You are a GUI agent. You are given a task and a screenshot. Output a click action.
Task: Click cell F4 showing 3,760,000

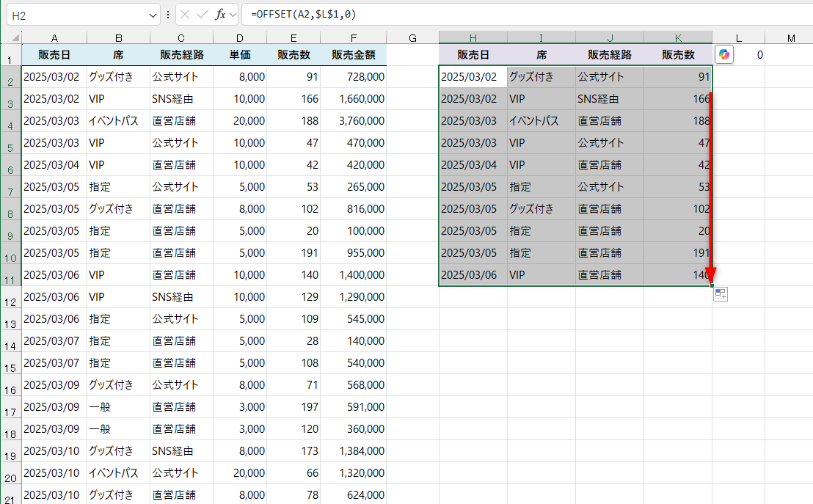[x=354, y=121]
